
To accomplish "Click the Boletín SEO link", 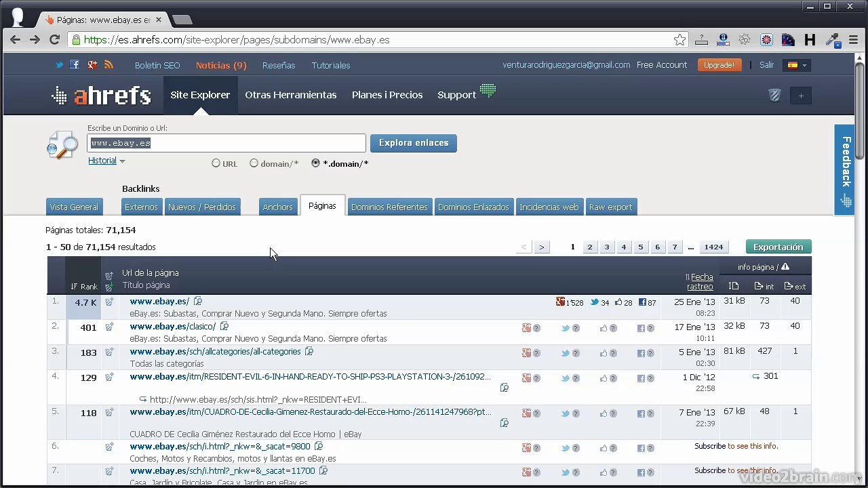I will (157, 65).
